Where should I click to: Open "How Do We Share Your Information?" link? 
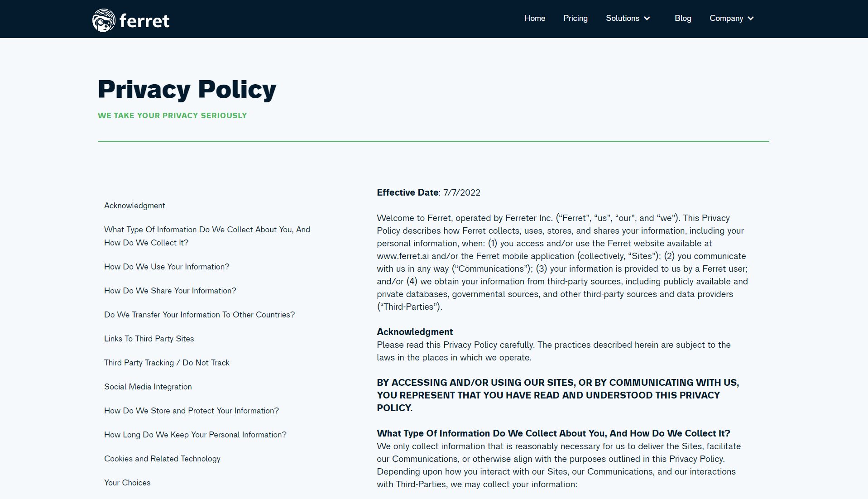point(170,291)
